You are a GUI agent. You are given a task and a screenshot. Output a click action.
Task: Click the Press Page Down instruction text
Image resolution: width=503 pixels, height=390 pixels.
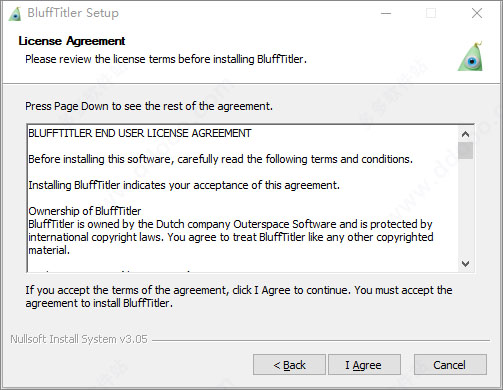[149, 106]
